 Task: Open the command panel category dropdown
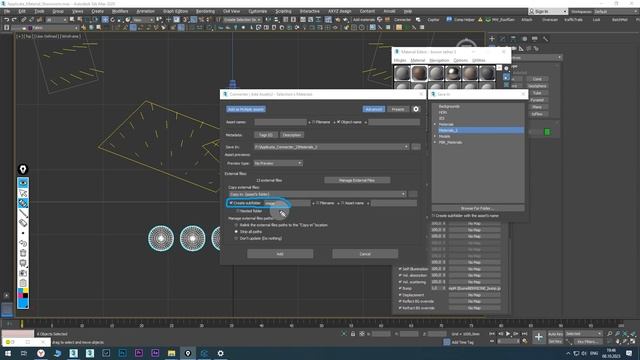click(536, 58)
